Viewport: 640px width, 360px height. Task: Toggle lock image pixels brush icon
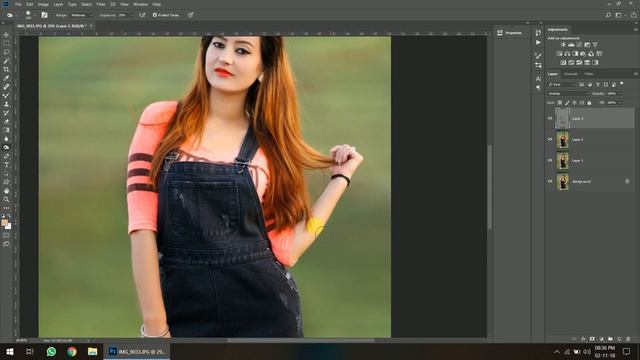[567, 102]
